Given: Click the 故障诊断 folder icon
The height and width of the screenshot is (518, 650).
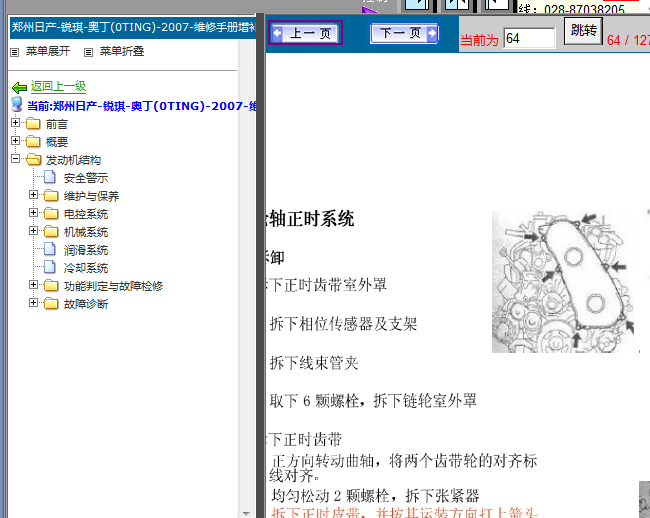Looking at the screenshot, I should click(51, 303).
